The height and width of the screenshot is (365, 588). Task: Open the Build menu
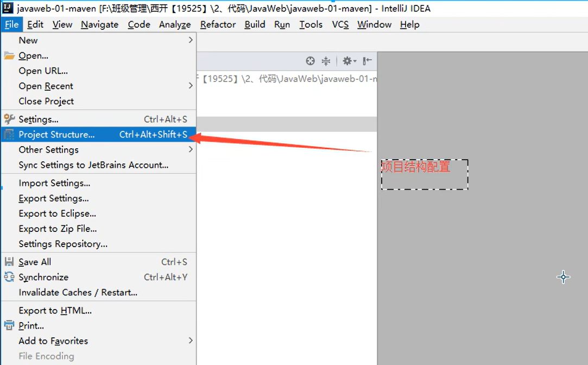255,24
